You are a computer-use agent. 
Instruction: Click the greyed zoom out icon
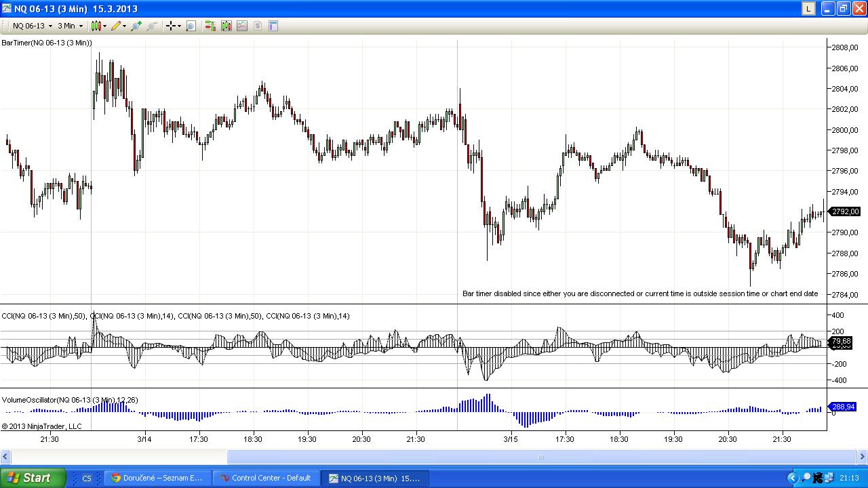152,26
